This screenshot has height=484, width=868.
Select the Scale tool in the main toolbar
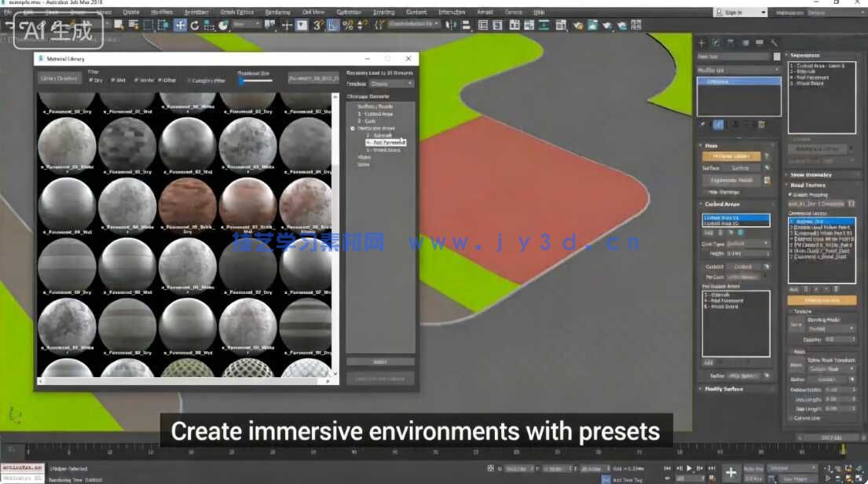(209, 25)
